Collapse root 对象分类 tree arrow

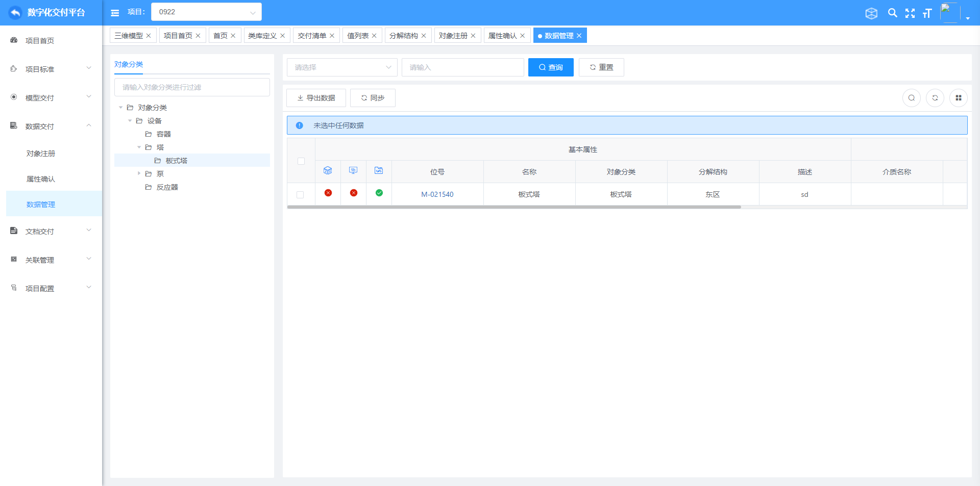tap(120, 108)
